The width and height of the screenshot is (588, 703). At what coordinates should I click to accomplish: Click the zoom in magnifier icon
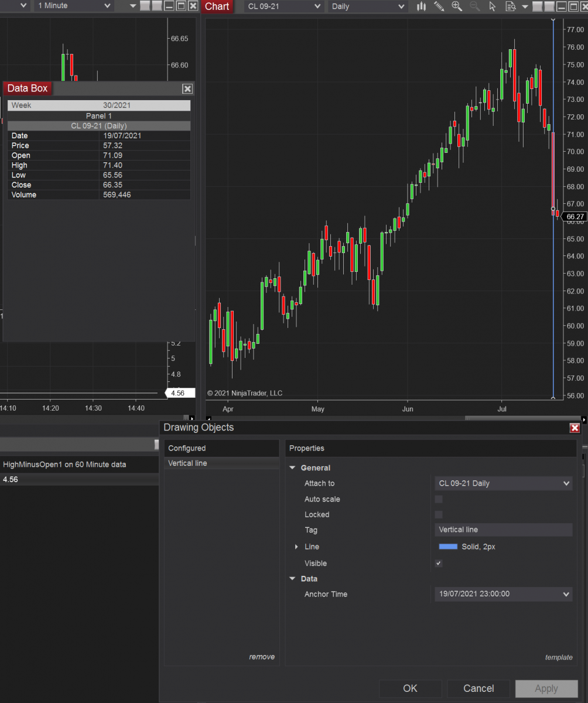(x=457, y=6)
